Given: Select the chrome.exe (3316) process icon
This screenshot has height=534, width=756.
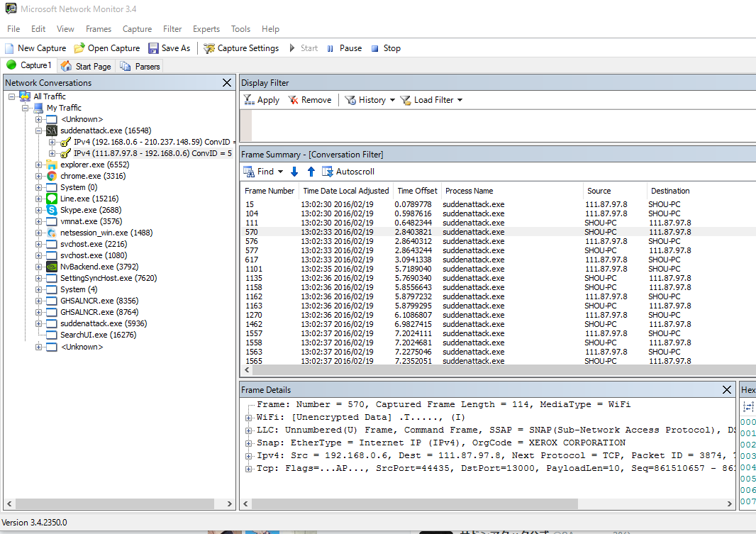Looking at the screenshot, I should point(52,176).
